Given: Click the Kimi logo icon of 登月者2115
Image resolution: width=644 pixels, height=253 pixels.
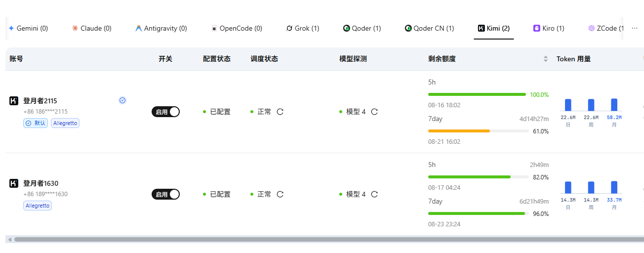Looking at the screenshot, I should click(x=14, y=101).
